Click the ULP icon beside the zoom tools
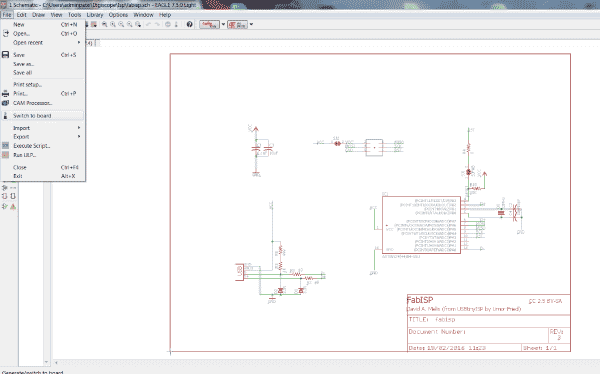The height and width of the screenshot is (374, 600). click(94, 24)
